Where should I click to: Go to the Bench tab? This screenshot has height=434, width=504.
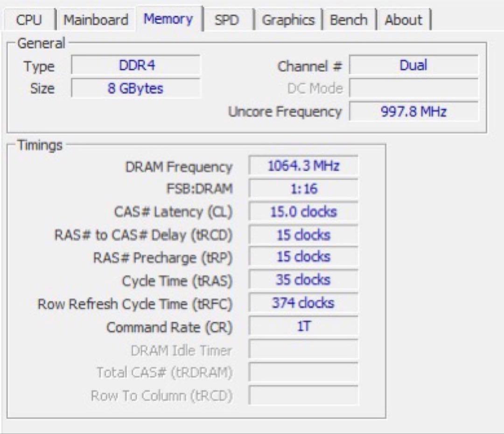tap(348, 20)
